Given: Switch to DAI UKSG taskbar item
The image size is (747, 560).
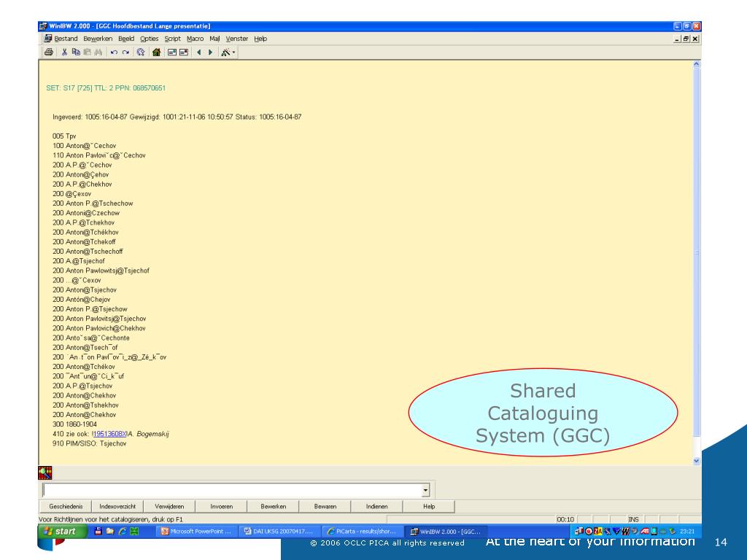Looking at the screenshot, I should [x=279, y=532].
